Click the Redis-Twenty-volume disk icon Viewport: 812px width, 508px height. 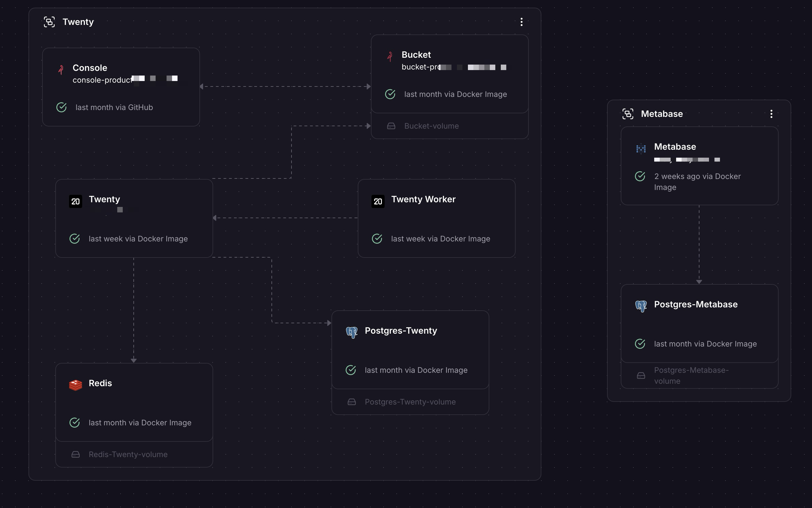[x=76, y=455]
